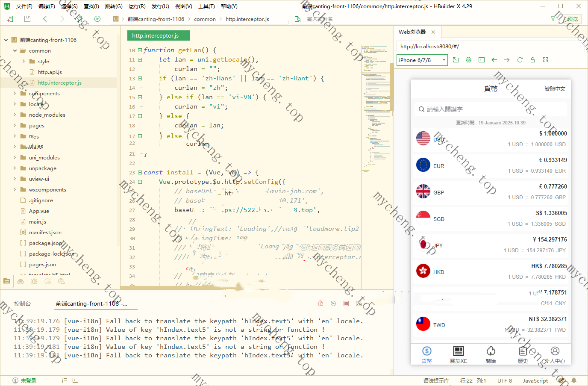Select the http.interceptor.js editor tab
The width and height of the screenshot is (588, 386).
(159, 35)
